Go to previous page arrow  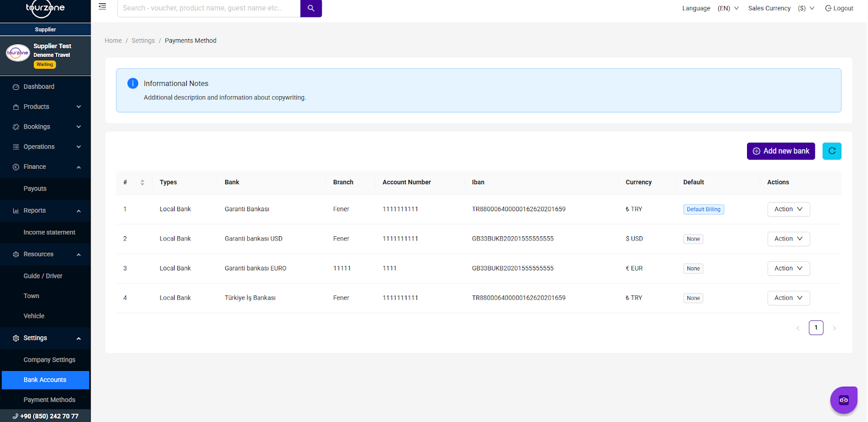point(798,328)
